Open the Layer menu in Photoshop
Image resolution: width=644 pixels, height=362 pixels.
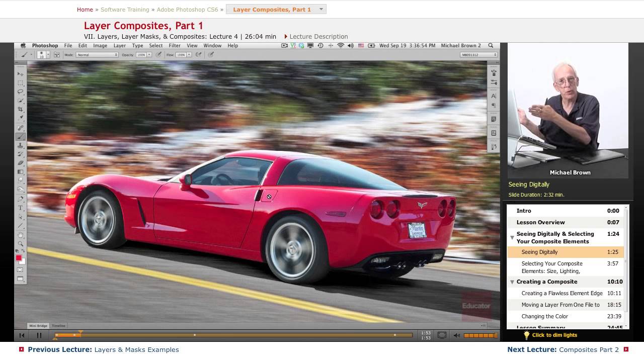pyautogui.click(x=120, y=45)
